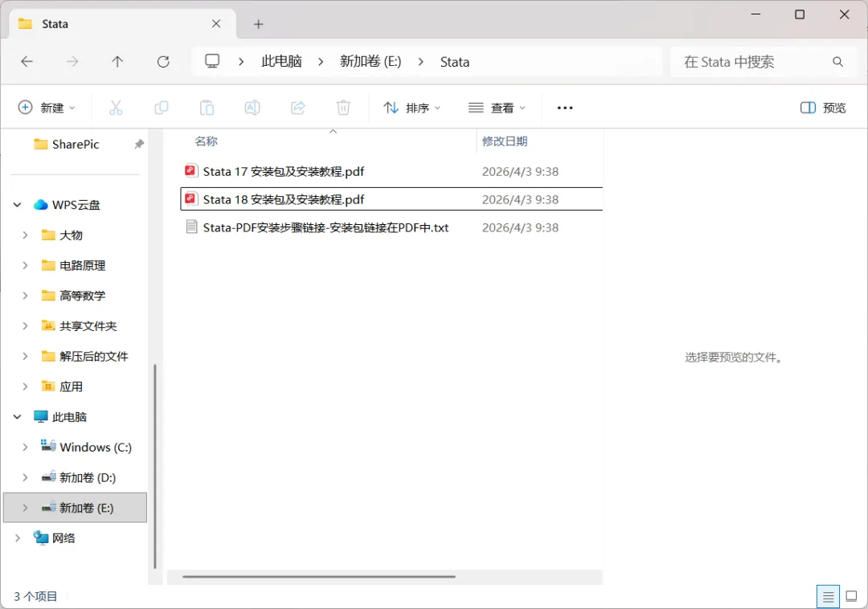
Task: Collapse the WPS云盘 tree node
Action: 17,205
